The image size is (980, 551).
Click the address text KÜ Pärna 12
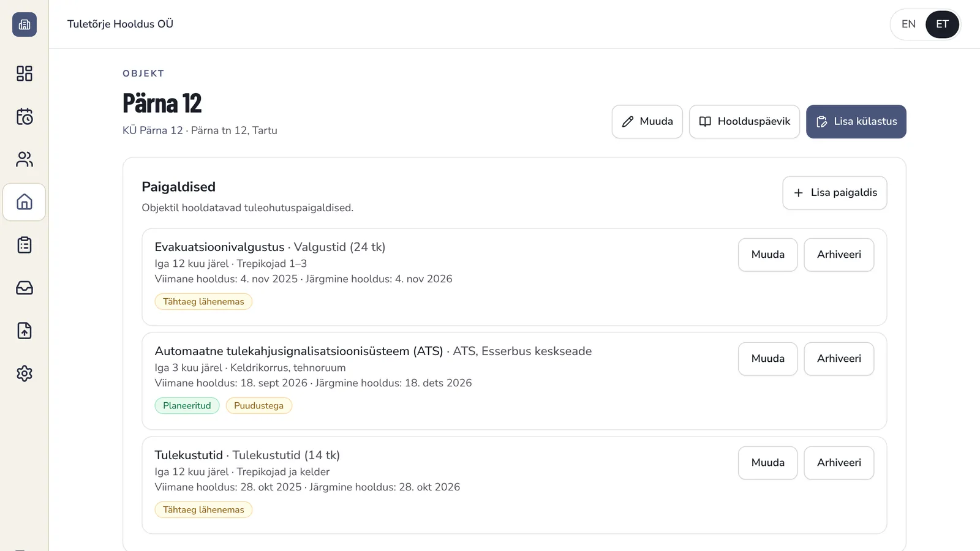click(x=153, y=130)
